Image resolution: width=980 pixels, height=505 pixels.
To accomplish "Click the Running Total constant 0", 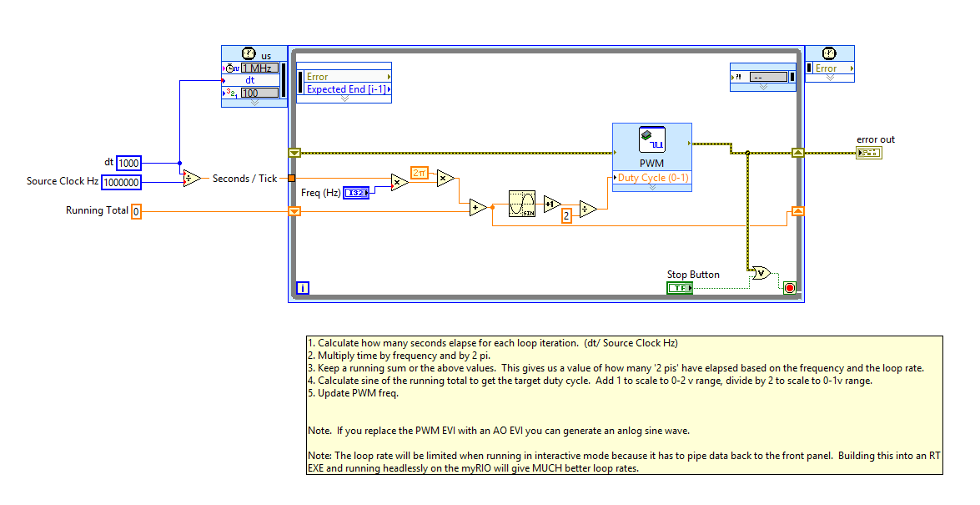I will tap(136, 211).
